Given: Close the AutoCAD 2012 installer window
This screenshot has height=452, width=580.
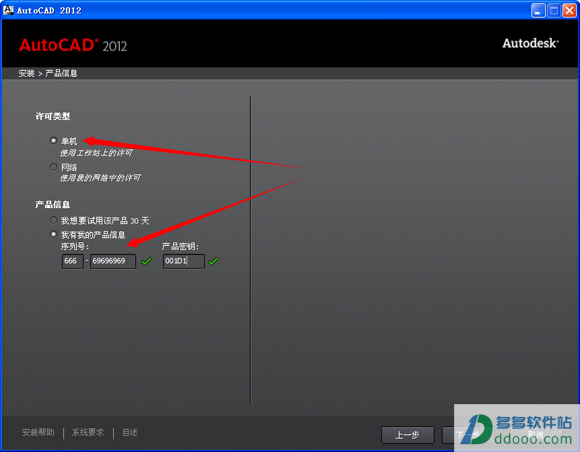Looking at the screenshot, I should pyautogui.click(x=570, y=11).
